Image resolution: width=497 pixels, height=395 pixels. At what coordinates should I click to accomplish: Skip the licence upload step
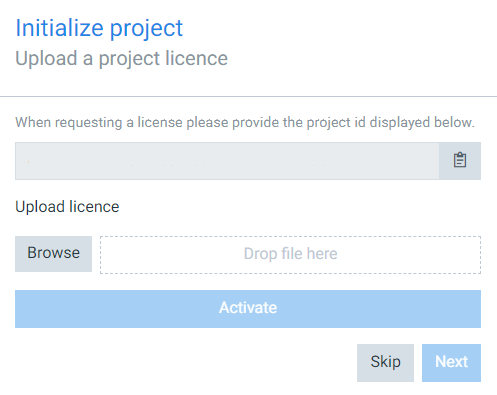point(385,363)
